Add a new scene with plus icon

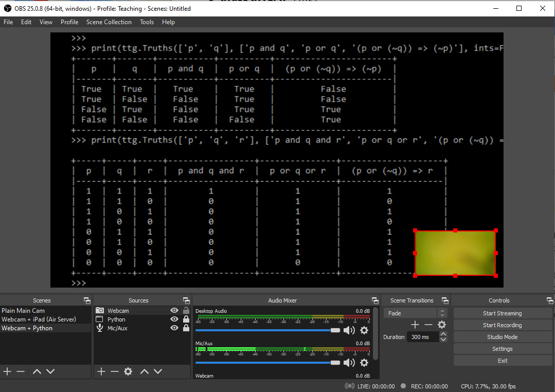coord(7,371)
